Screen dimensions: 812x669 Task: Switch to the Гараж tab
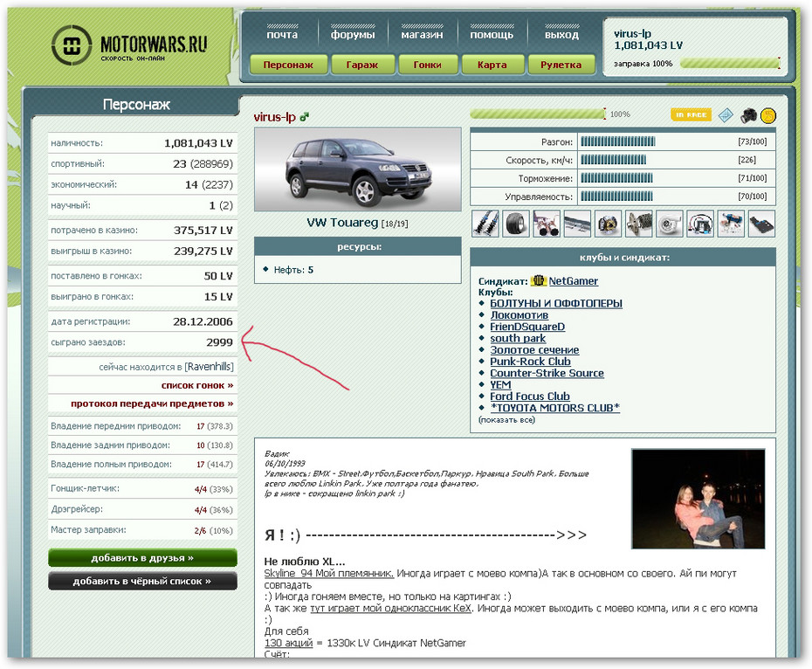point(362,65)
